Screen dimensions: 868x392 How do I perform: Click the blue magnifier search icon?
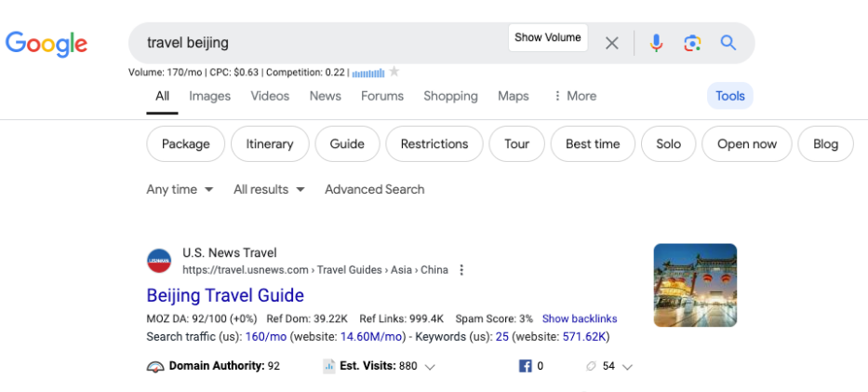click(x=728, y=43)
